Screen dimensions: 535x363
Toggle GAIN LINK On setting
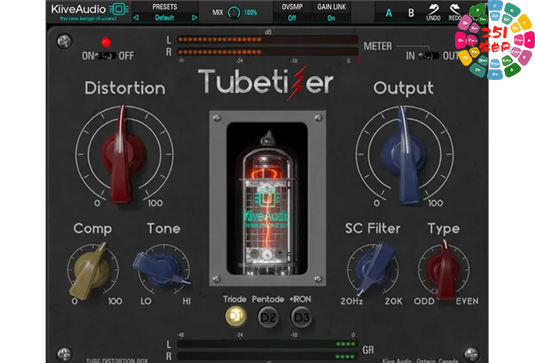[331, 18]
